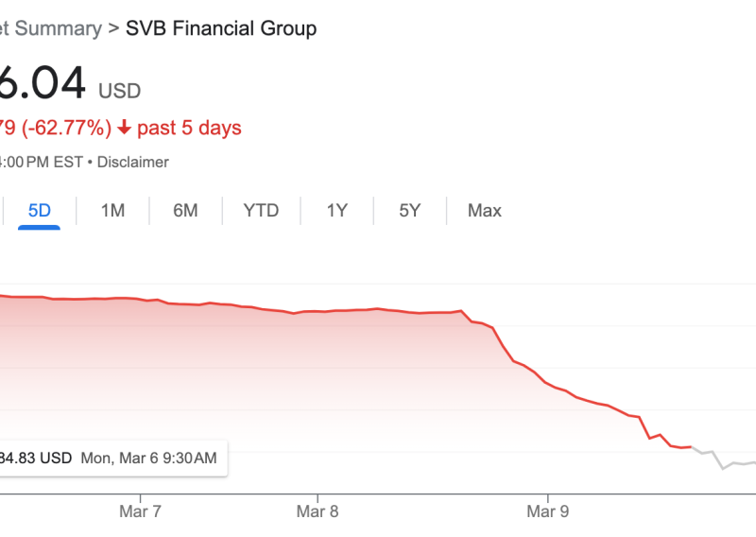The height and width of the screenshot is (537, 756).
Task: Click the -62.77% change percentage
Action: coord(66,128)
